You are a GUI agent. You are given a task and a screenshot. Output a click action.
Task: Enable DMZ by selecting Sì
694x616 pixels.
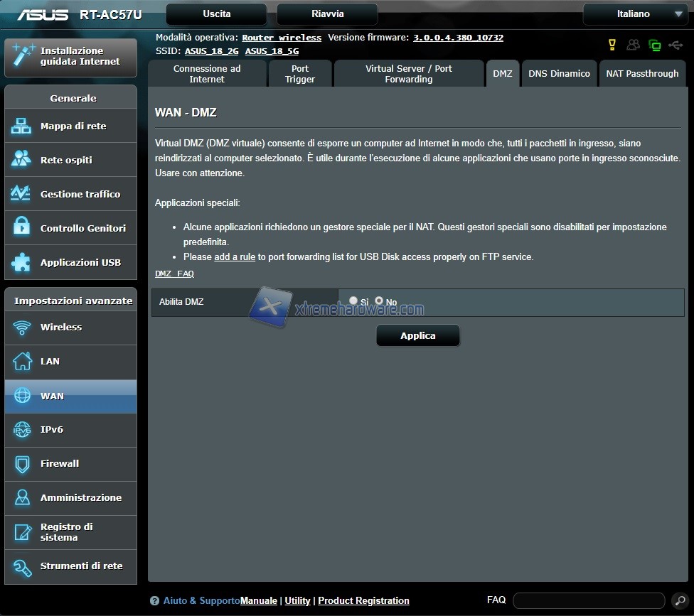pos(353,301)
